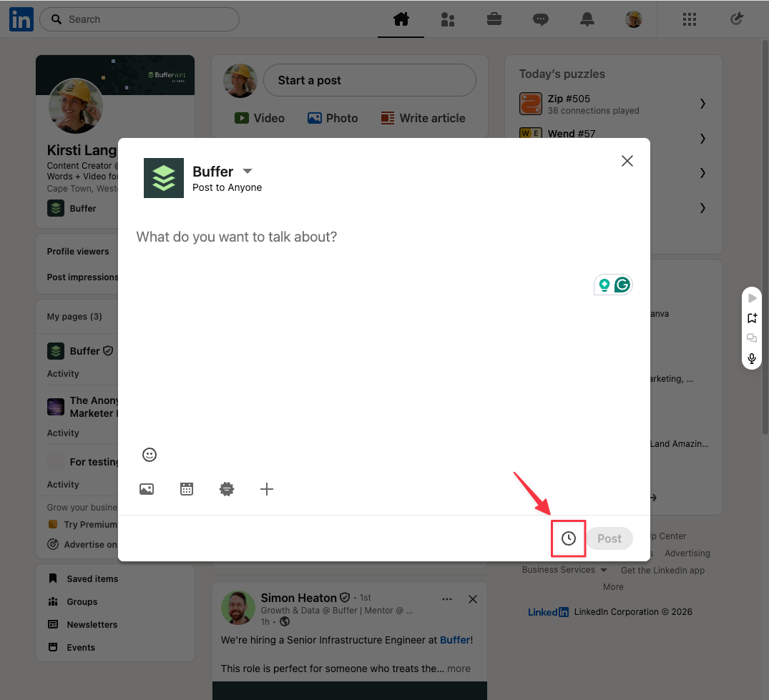Expand the Buffer poster dropdown arrow
Image resolution: width=769 pixels, height=700 pixels.
248,171
